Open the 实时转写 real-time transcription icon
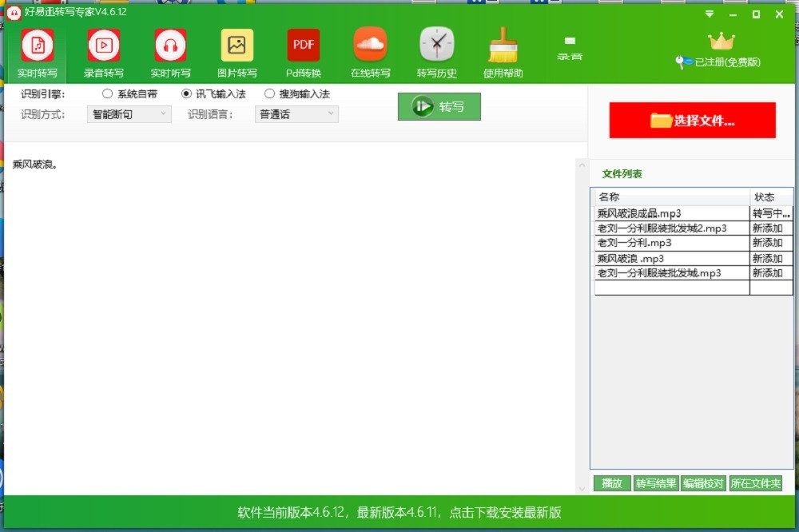 pyautogui.click(x=38, y=46)
